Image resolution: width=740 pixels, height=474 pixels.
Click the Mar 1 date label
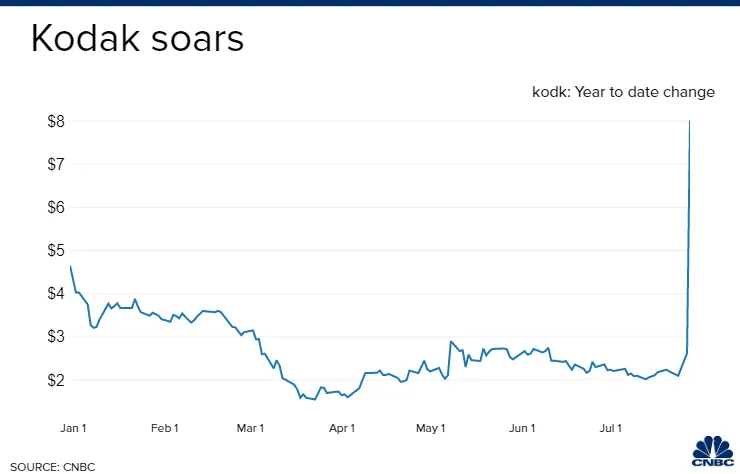coord(248,428)
